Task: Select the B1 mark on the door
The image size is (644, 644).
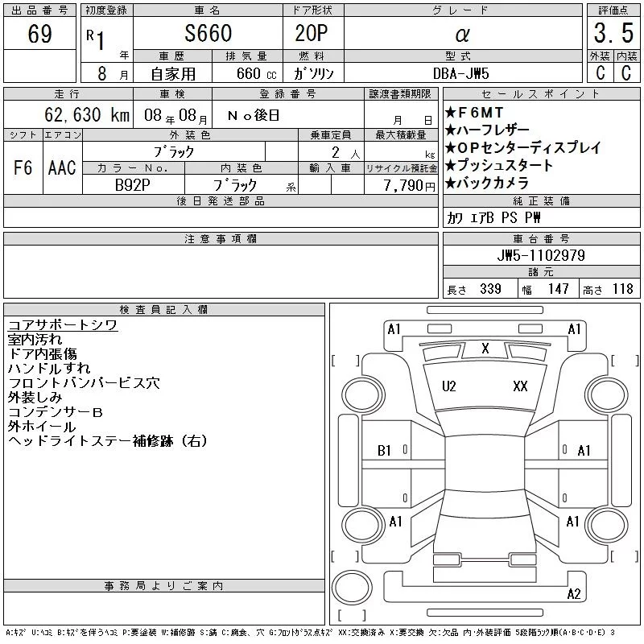Action: 384,451
